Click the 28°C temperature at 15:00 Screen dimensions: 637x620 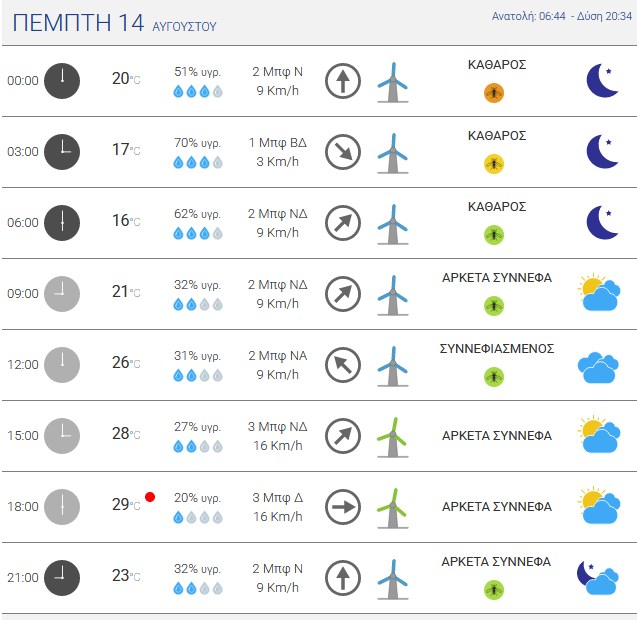(126, 434)
